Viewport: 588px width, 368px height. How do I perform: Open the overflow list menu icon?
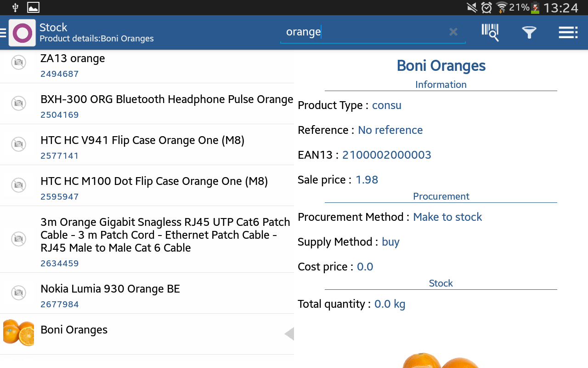[x=568, y=32]
